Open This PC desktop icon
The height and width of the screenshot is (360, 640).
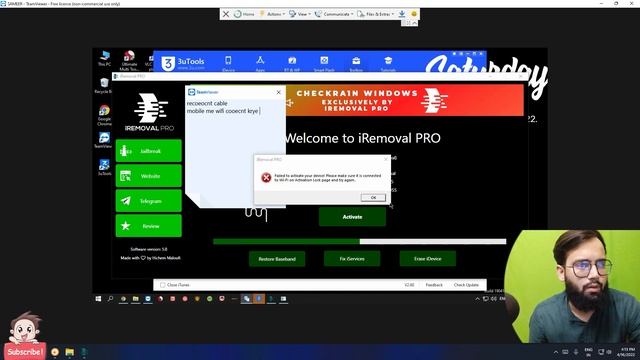click(104, 58)
